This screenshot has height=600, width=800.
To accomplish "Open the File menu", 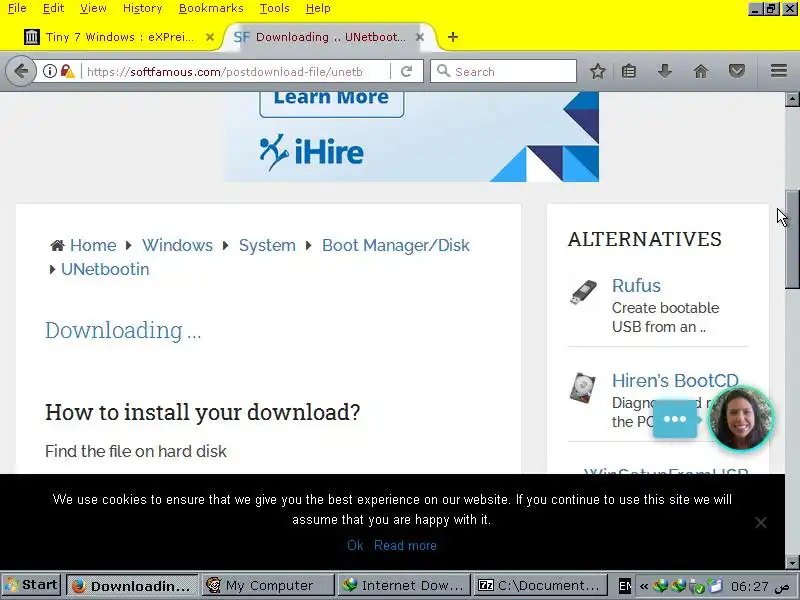I will [x=17, y=8].
